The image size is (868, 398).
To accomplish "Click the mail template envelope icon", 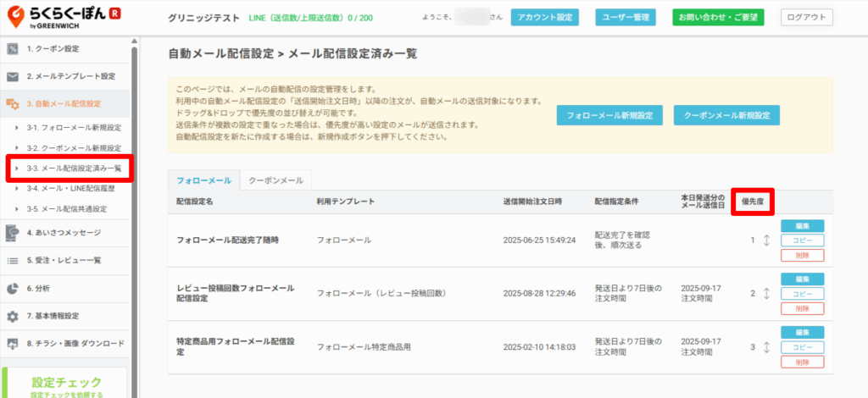I will point(13,76).
